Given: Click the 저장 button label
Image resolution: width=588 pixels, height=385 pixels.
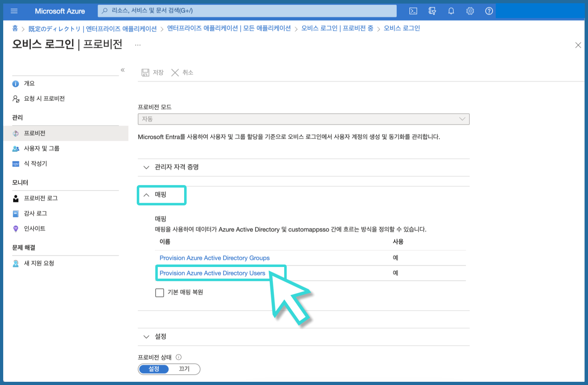Looking at the screenshot, I should tap(158, 73).
